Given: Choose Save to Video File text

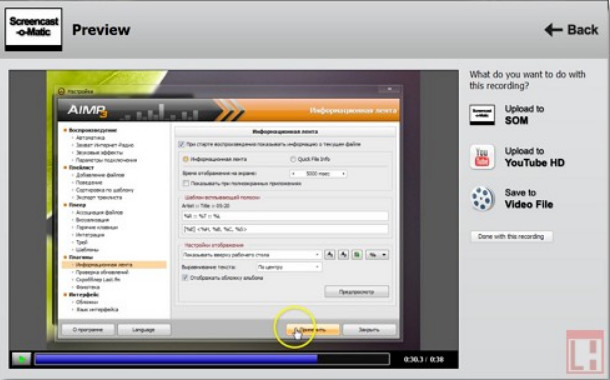Looking at the screenshot, I should pos(529,199).
